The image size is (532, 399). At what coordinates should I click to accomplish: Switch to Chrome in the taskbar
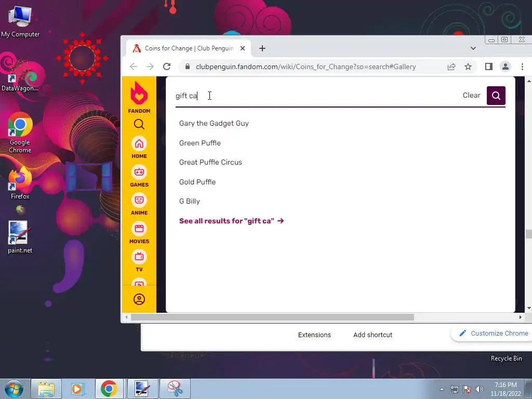(109, 389)
